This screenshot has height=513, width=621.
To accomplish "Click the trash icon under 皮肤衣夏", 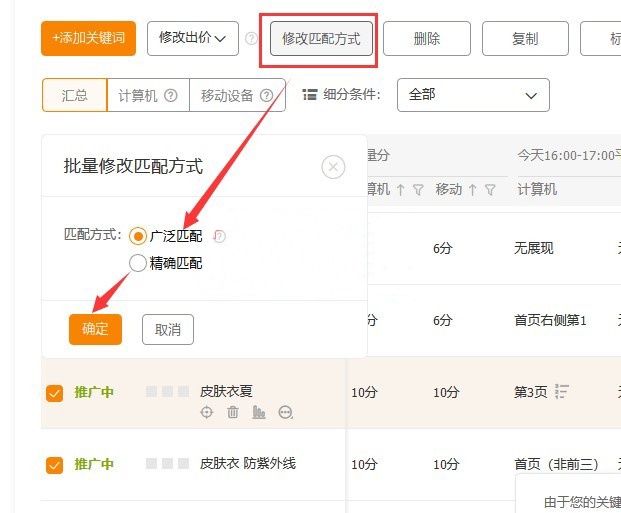I will click(x=233, y=412).
